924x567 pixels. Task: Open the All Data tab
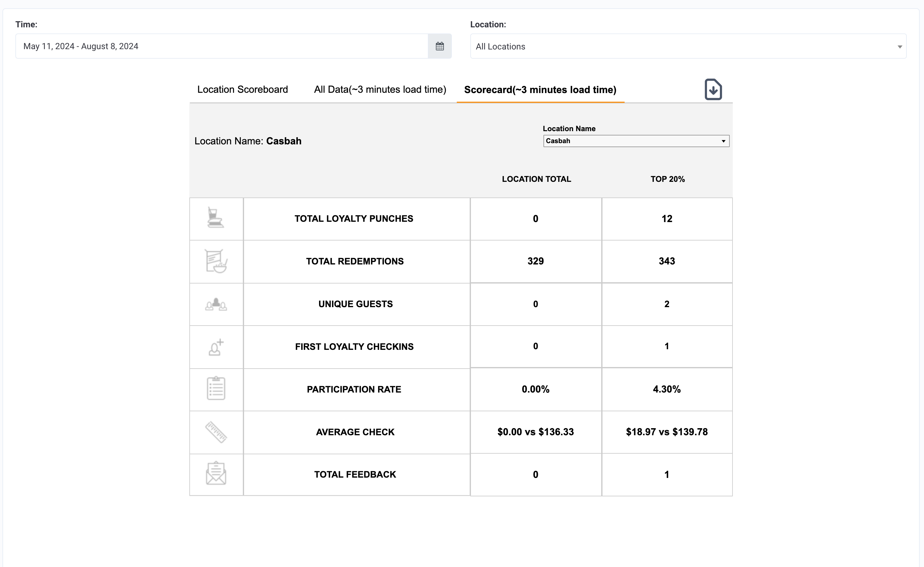(x=380, y=89)
